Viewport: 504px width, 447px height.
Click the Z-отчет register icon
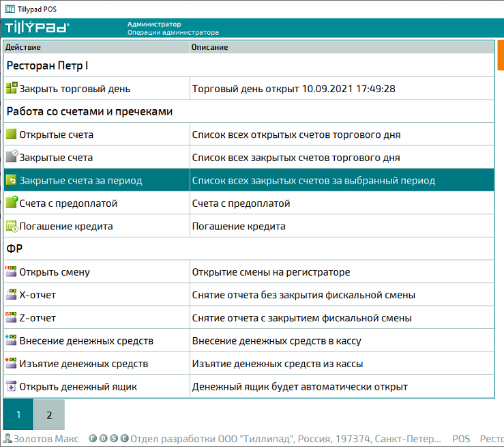[11, 317]
